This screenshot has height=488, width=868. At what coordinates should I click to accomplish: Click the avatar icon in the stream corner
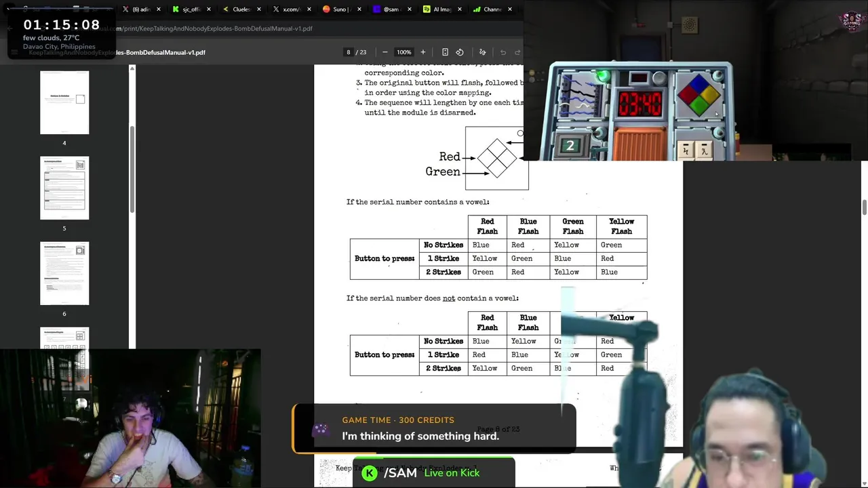pos(852,20)
